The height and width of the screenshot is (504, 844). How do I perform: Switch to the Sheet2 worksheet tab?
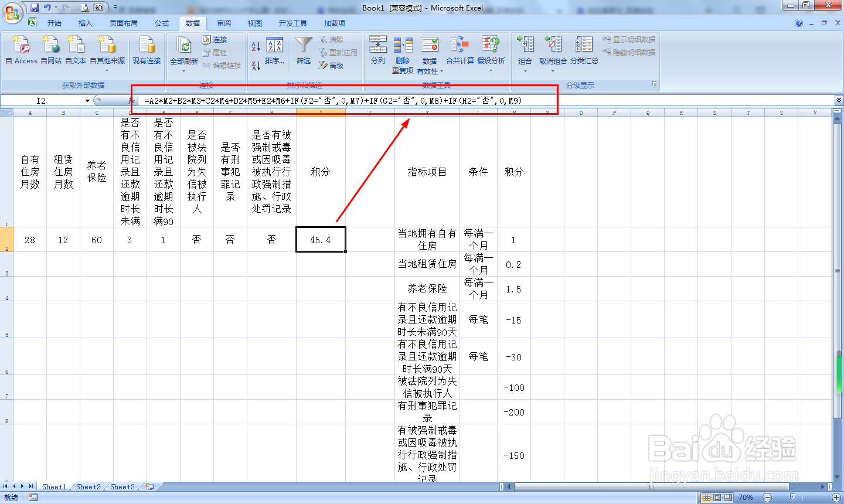(89, 486)
